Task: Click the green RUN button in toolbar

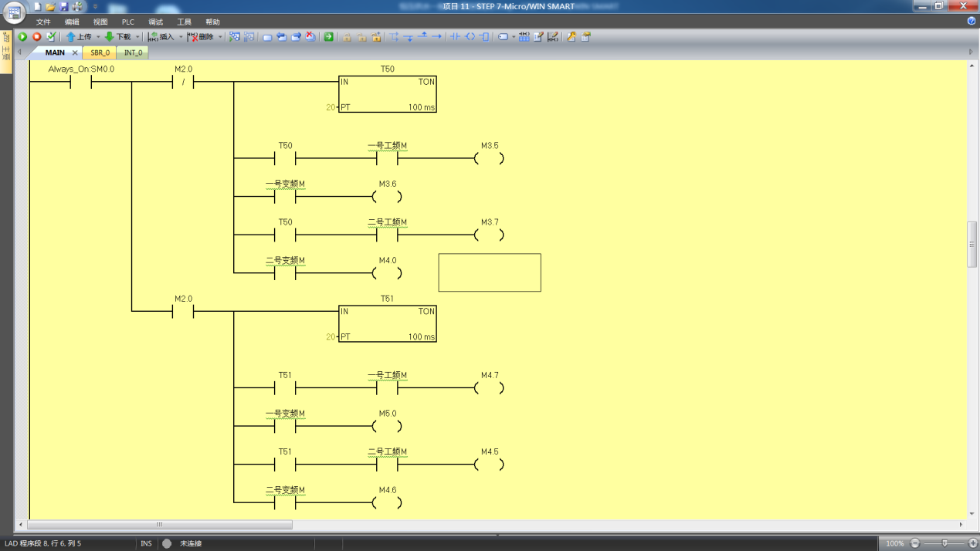Action: [22, 37]
